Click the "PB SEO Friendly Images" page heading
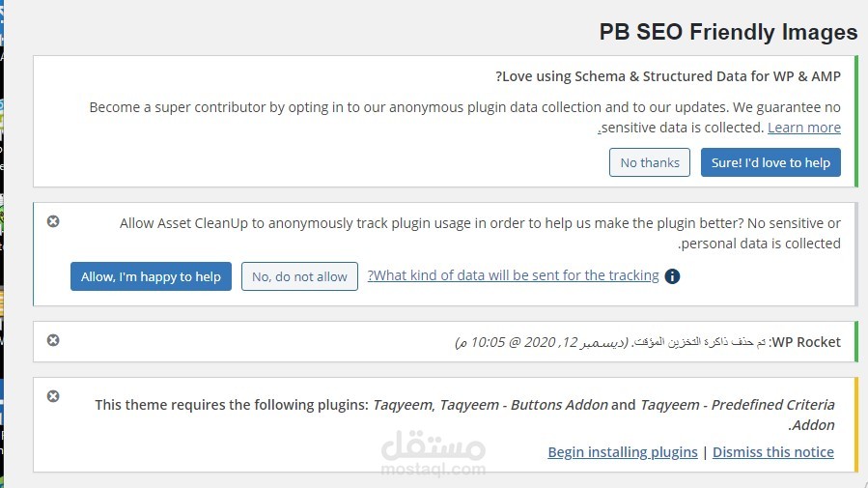 [728, 32]
